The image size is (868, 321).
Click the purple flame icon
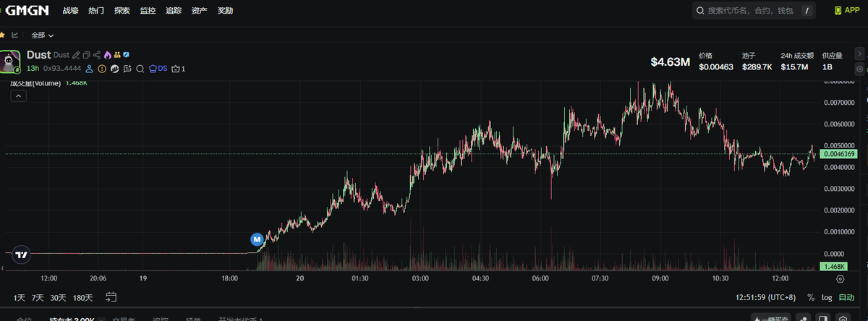click(x=107, y=55)
